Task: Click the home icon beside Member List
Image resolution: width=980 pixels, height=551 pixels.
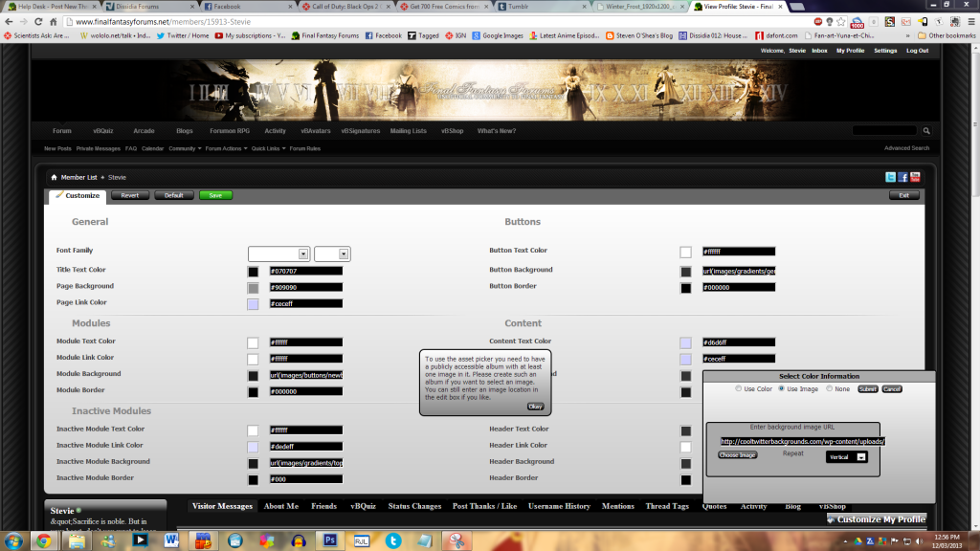Action: coord(54,177)
